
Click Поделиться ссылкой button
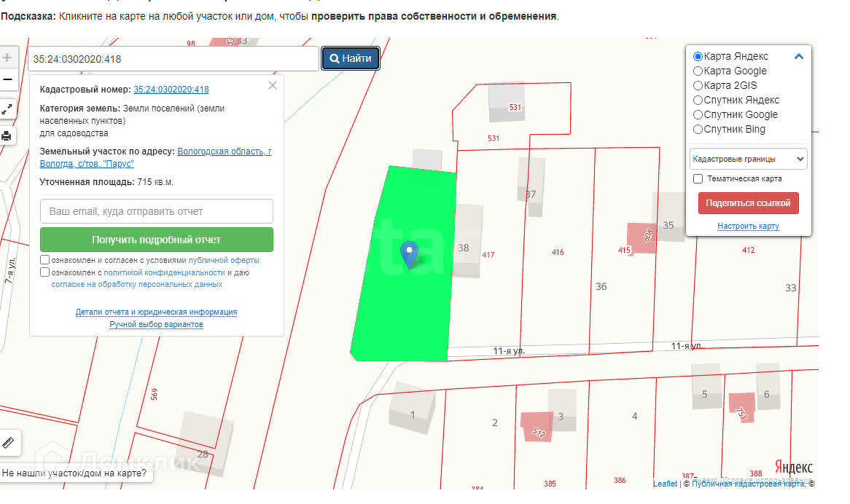coord(748,203)
